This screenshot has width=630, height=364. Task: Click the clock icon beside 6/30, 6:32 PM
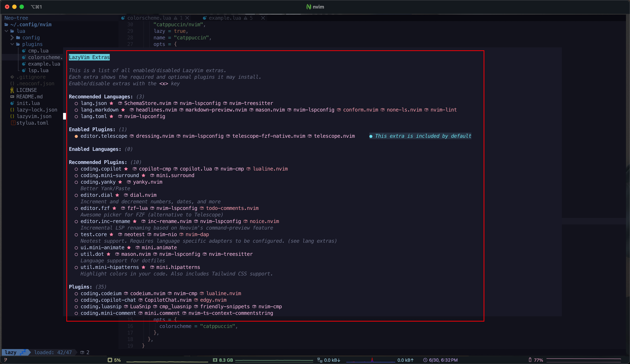pyautogui.click(x=425, y=360)
